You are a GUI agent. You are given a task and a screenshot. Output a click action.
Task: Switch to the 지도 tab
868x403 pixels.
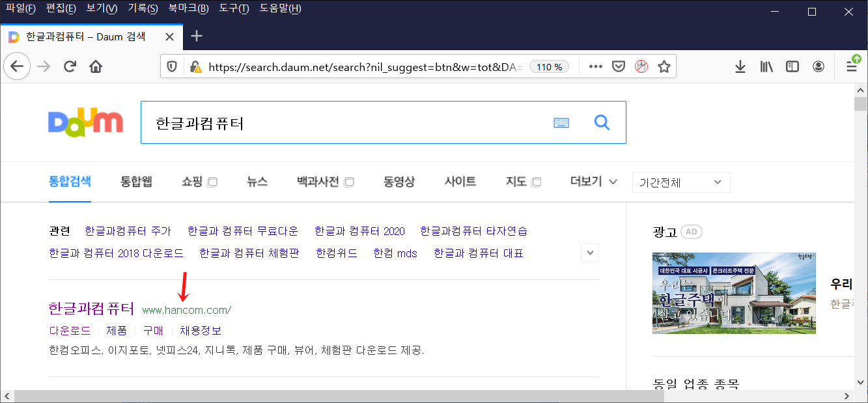524,182
